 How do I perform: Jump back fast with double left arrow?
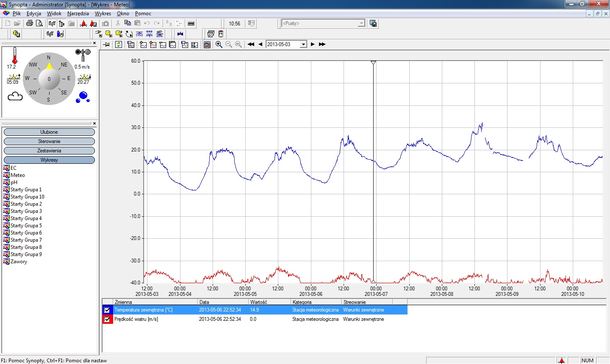coord(251,44)
